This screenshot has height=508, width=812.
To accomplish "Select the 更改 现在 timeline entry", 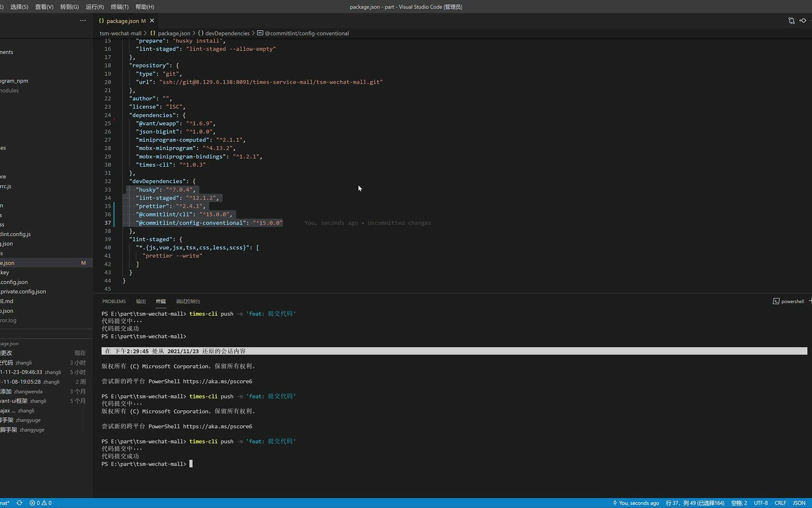I will point(46,353).
